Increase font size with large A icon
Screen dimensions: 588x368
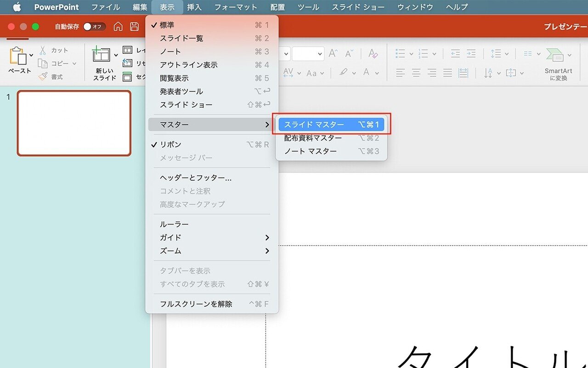[x=333, y=54]
